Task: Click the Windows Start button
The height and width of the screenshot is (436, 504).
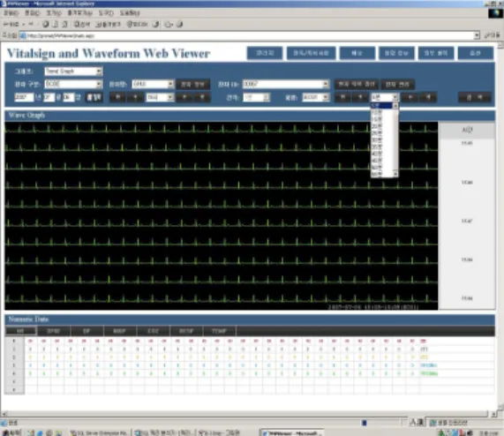Action: pos(11,432)
